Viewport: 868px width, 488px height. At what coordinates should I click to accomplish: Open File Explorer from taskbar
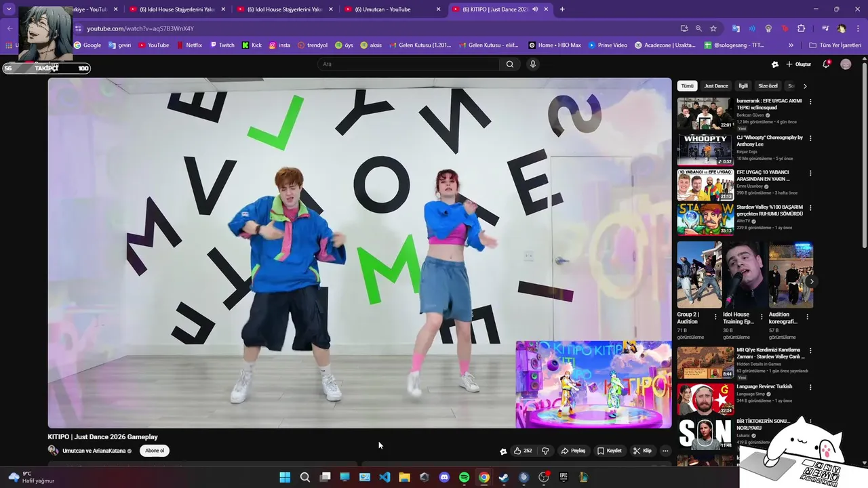(x=404, y=477)
